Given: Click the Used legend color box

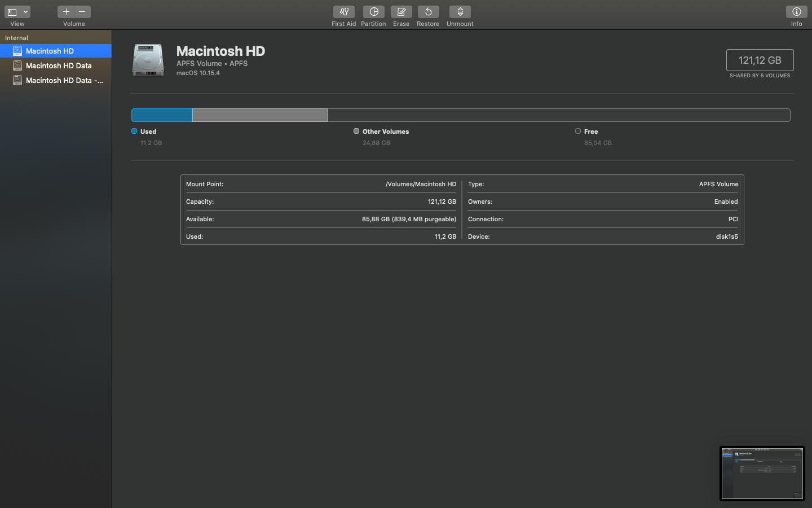Looking at the screenshot, I should (134, 131).
